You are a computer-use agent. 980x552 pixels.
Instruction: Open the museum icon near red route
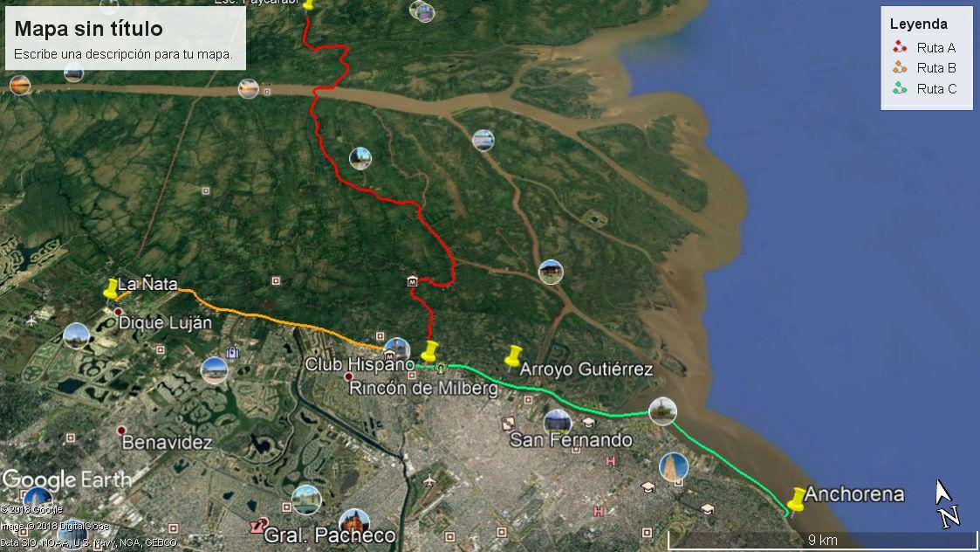pyautogui.click(x=412, y=281)
